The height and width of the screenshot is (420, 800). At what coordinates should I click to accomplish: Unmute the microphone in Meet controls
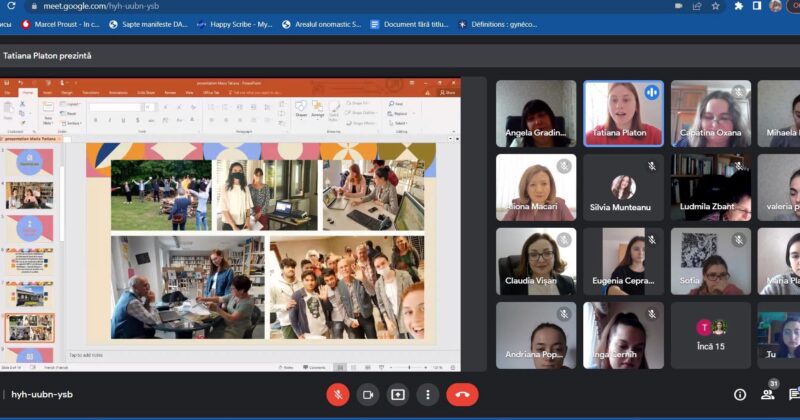tap(338, 394)
